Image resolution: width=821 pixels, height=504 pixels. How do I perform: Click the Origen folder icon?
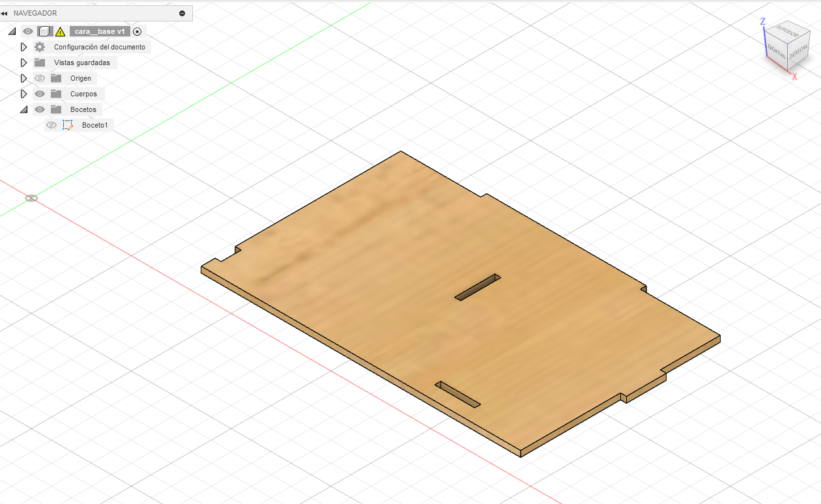coord(56,78)
